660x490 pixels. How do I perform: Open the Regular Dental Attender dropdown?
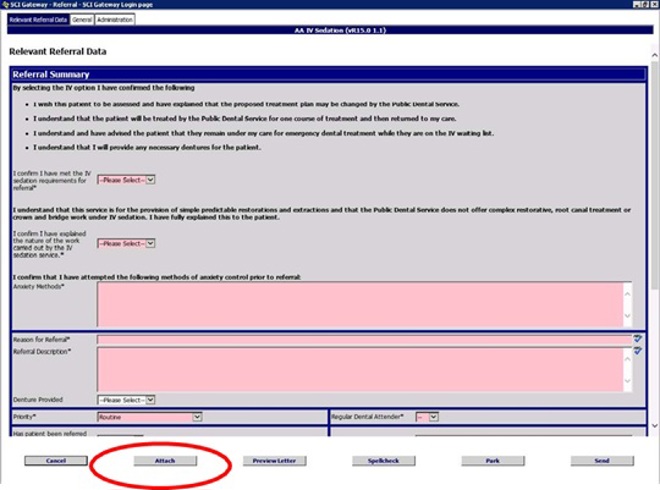pyautogui.click(x=427, y=417)
